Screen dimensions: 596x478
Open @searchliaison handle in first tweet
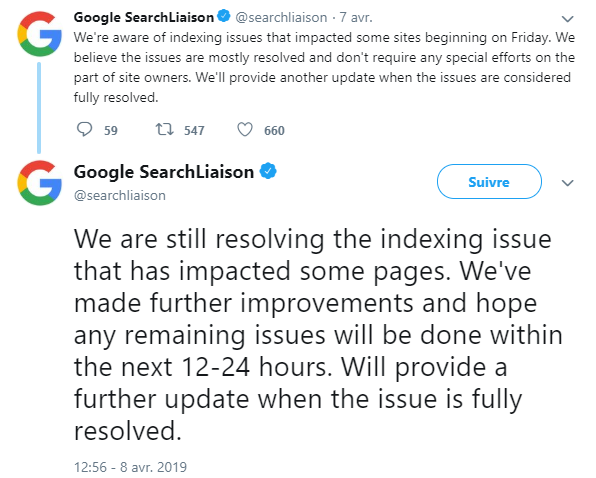point(281,17)
